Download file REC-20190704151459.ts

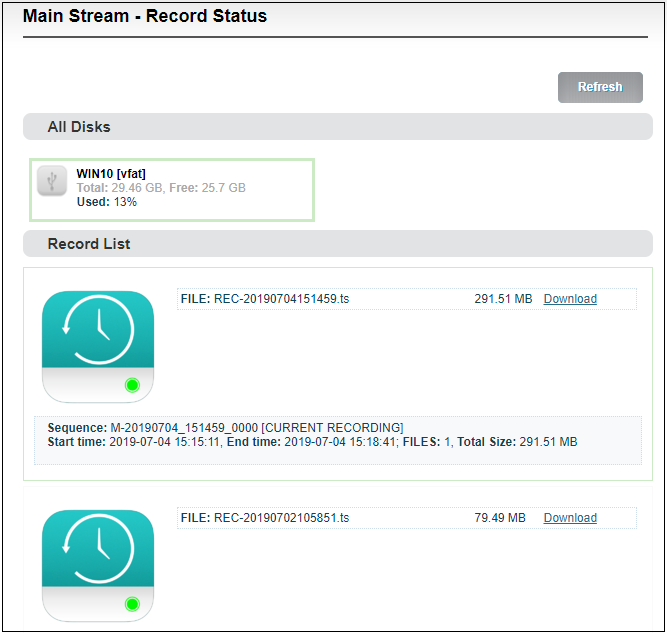pyautogui.click(x=570, y=299)
